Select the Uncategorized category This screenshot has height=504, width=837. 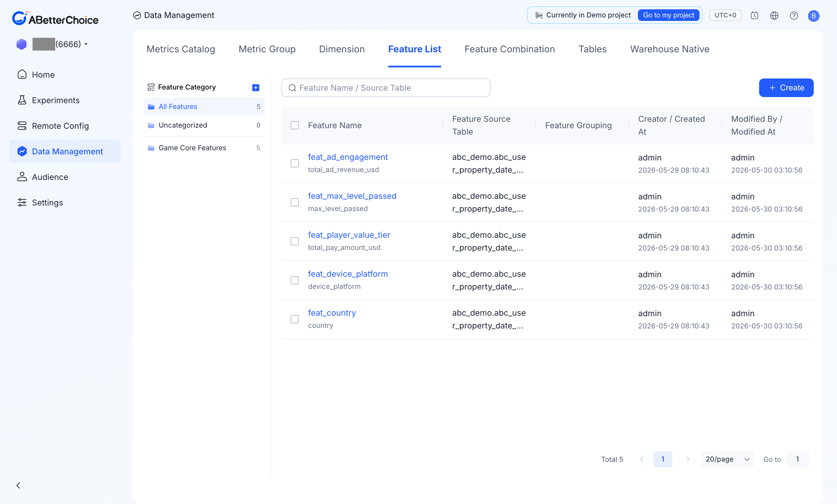(204, 125)
